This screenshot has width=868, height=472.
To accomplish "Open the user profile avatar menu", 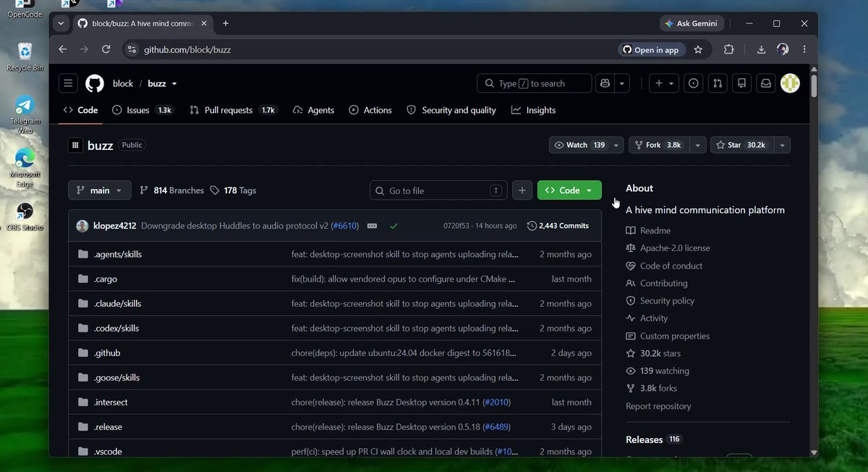I will pos(790,83).
